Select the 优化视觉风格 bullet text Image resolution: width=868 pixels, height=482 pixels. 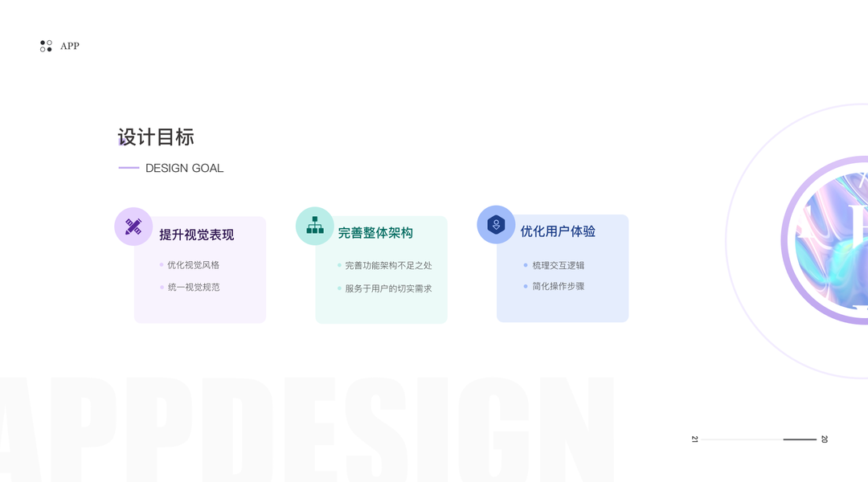(x=193, y=265)
